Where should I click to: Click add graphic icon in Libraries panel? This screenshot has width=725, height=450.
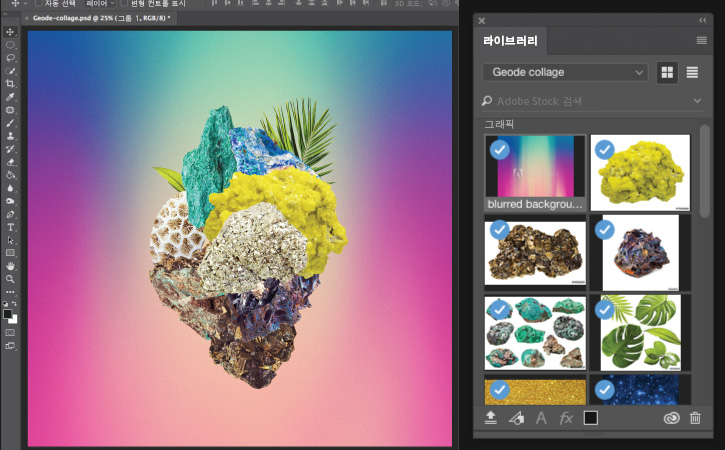516,418
